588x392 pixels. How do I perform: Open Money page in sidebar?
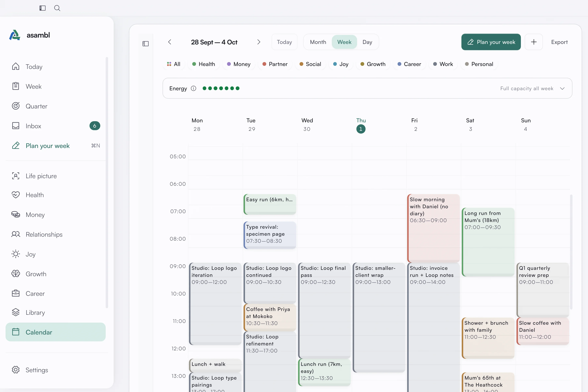click(56, 215)
